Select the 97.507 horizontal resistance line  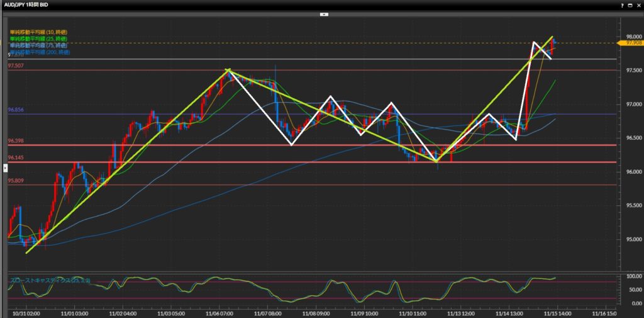[x=314, y=70]
